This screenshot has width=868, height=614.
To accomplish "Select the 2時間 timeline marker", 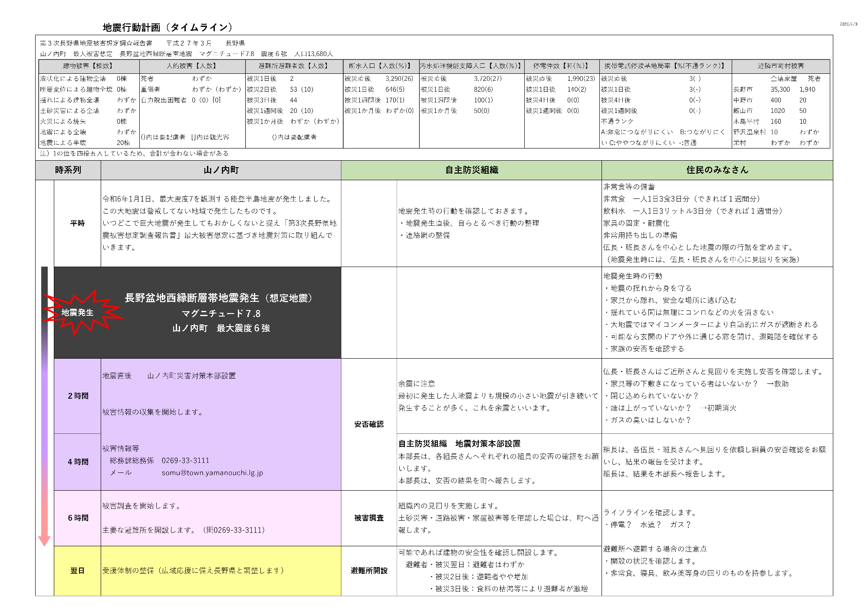I will [x=78, y=396].
